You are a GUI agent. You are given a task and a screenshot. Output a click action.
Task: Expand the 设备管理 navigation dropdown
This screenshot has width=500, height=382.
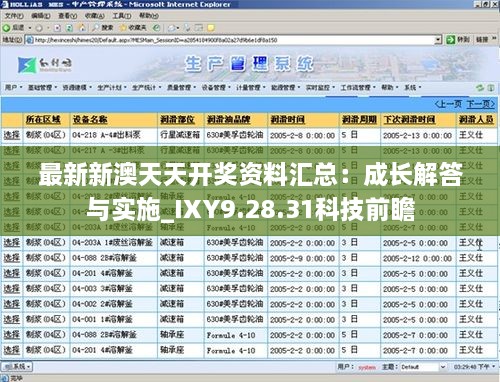click(216, 87)
